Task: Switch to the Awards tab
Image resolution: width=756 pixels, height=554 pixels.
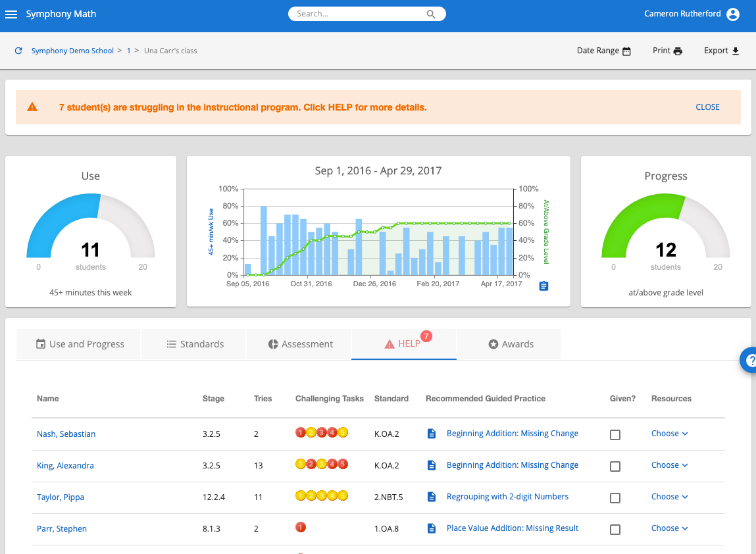Action: 509,344
